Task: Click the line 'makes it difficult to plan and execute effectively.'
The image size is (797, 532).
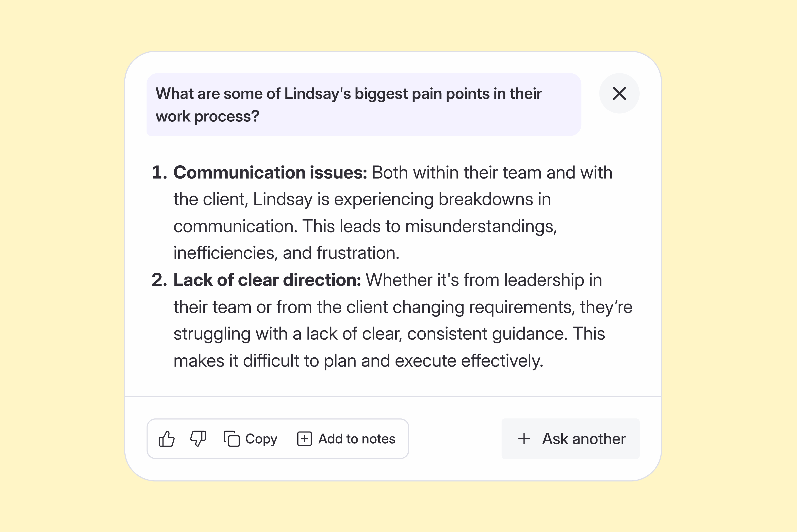Action: (358, 360)
